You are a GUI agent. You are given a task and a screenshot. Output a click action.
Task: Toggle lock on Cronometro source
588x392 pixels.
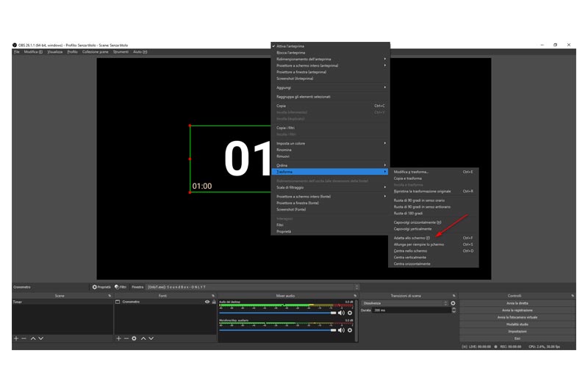tap(214, 302)
